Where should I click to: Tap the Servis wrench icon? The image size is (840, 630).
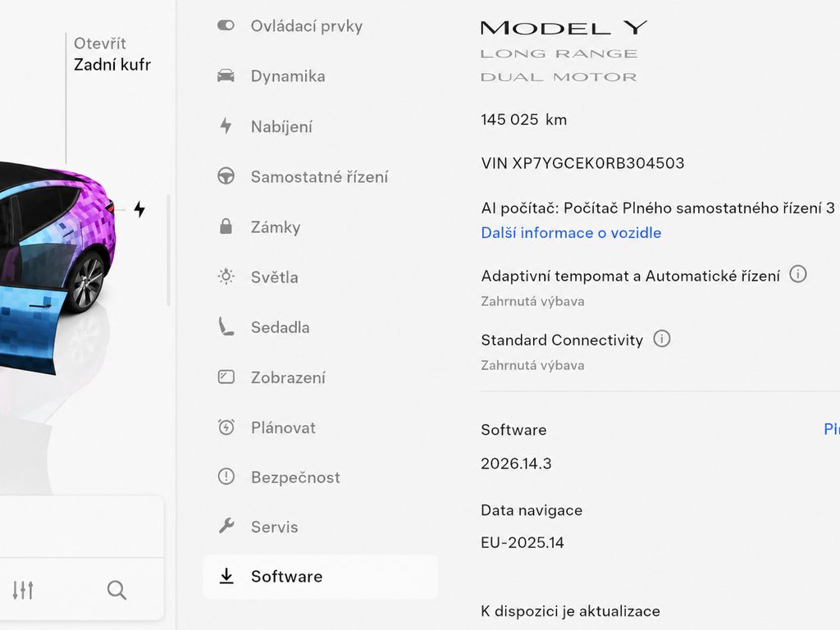point(226,526)
